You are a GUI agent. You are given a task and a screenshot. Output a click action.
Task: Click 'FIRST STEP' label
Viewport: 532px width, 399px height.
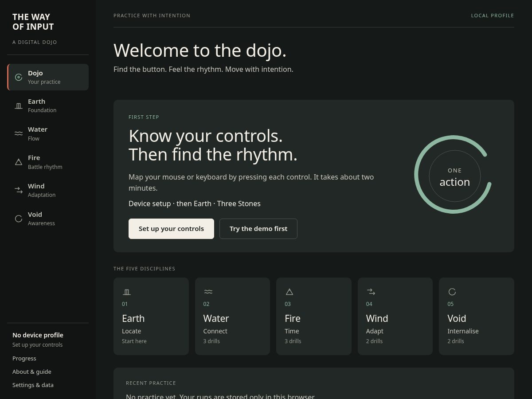(144, 117)
